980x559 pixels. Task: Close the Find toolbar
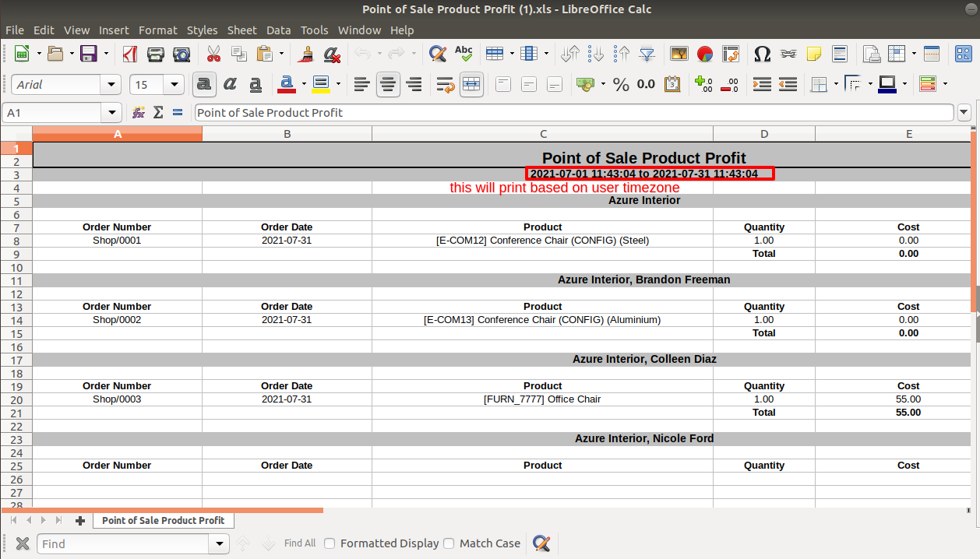click(x=23, y=543)
